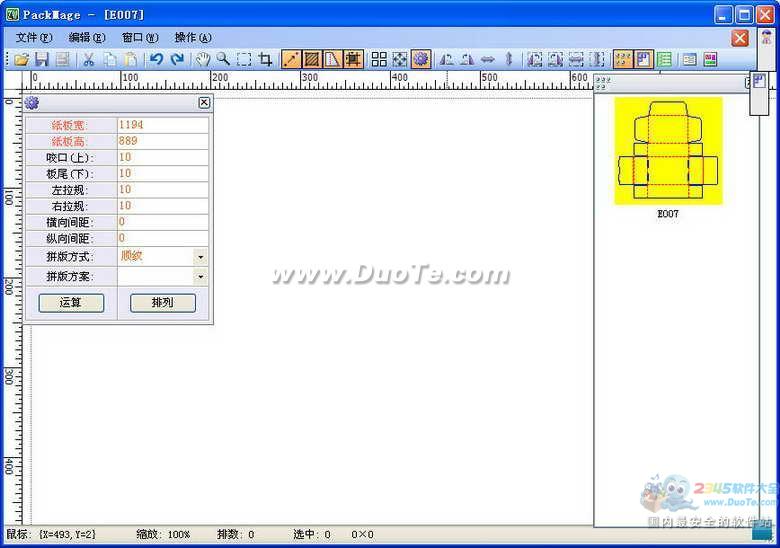Click the horizontal flip arrows icon
This screenshot has width=780, height=548.
point(488,60)
